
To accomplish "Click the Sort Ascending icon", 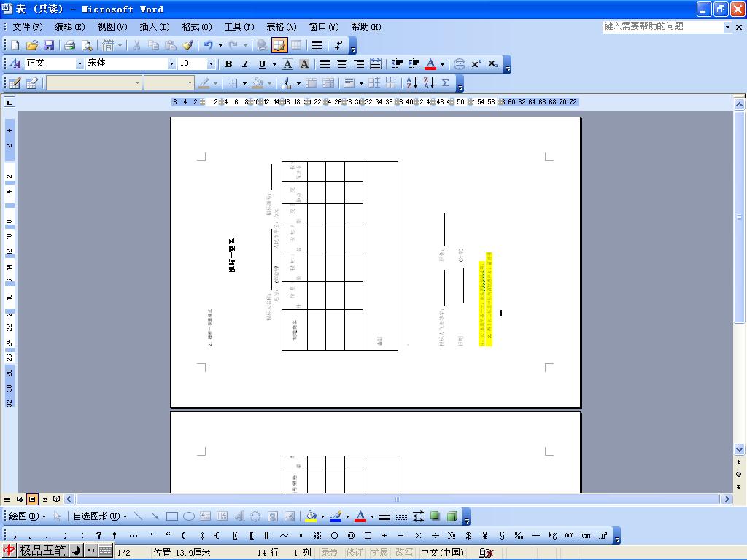I will pyautogui.click(x=411, y=83).
